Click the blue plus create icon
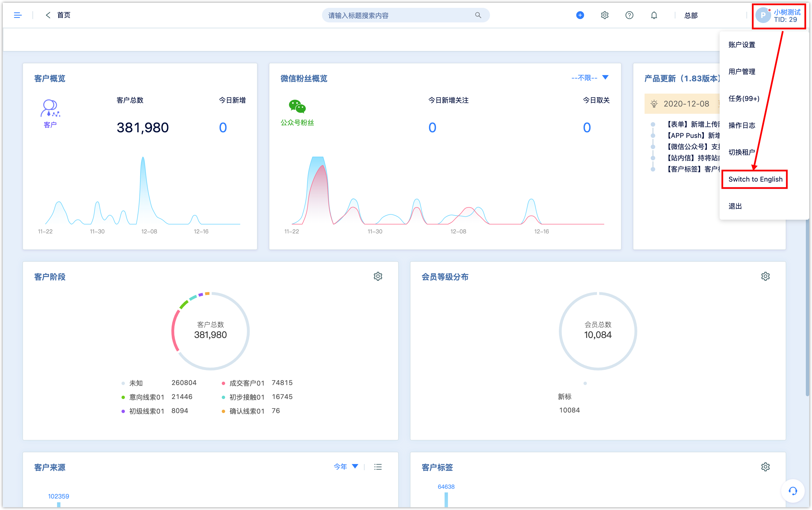The height and width of the screenshot is (510, 812). point(580,15)
